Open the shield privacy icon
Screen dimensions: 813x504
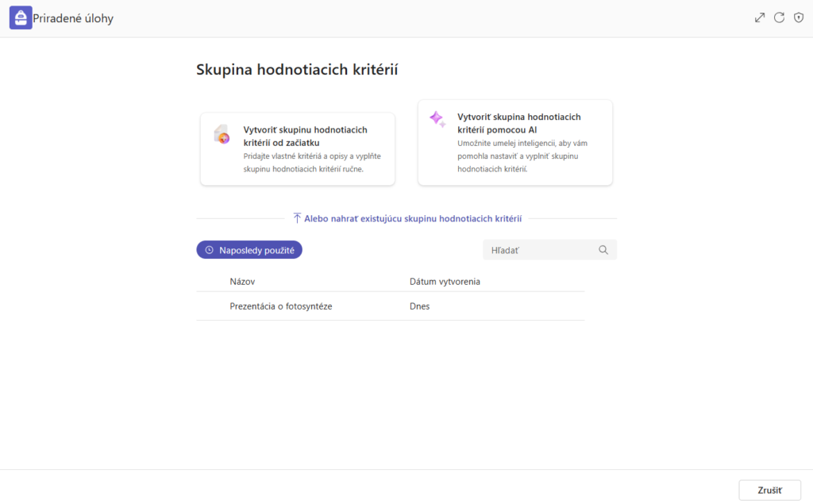pyautogui.click(x=799, y=17)
